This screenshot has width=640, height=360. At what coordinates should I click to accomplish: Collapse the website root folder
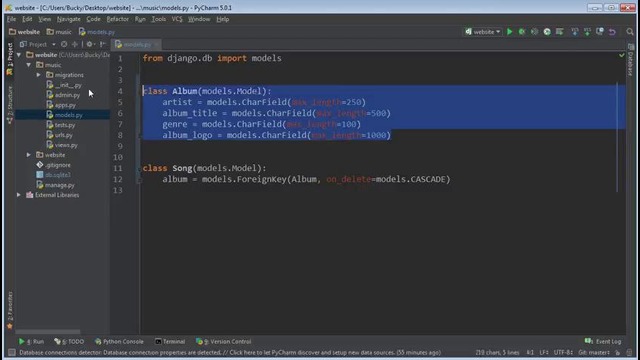pyautogui.click(x=19, y=55)
